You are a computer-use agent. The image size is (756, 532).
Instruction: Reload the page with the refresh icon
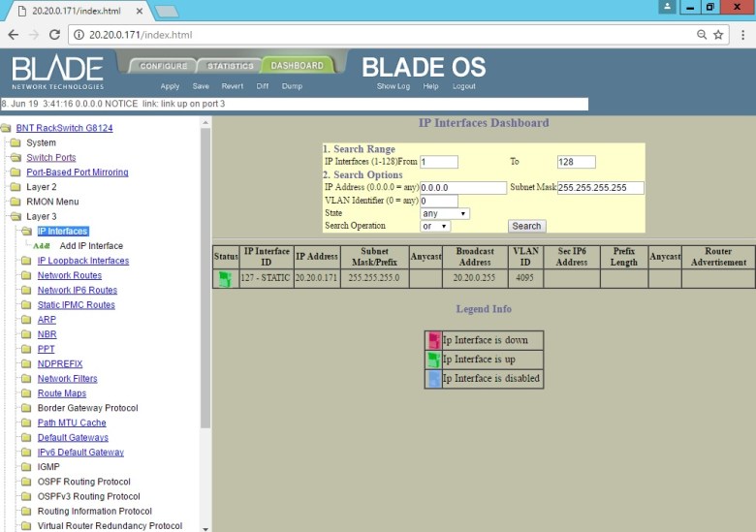tap(54, 35)
